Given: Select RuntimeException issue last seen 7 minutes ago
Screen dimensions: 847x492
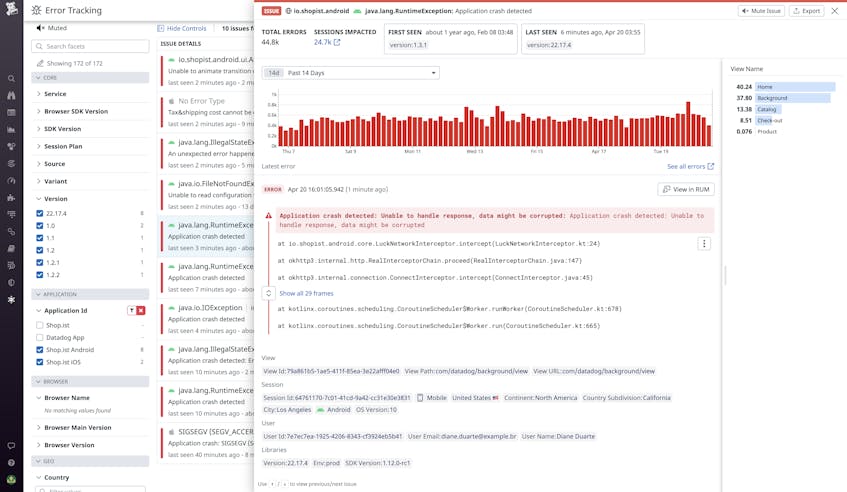Looking at the screenshot, I should pyautogui.click(x=207, y=278).
